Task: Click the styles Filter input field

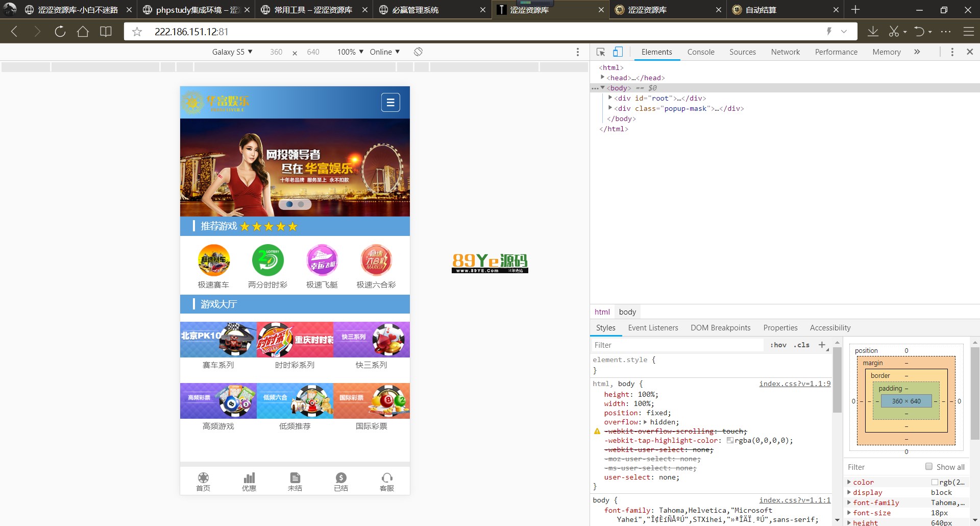Action: (676, 345)
